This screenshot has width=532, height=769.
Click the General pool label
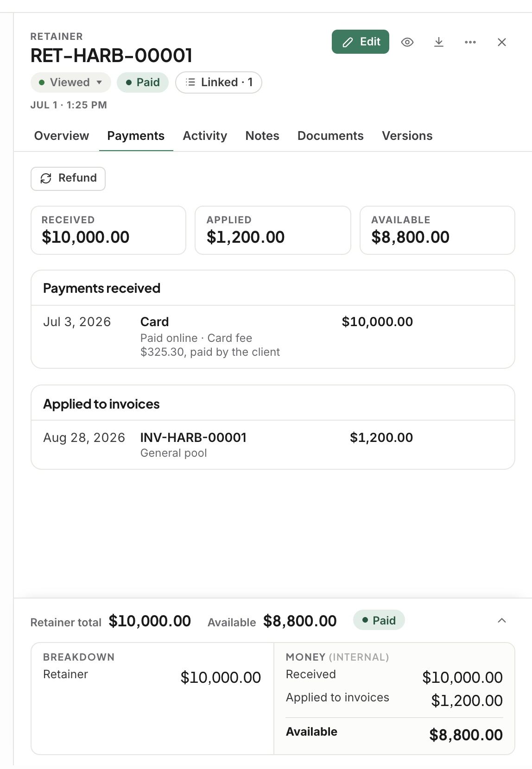(174, 453)
